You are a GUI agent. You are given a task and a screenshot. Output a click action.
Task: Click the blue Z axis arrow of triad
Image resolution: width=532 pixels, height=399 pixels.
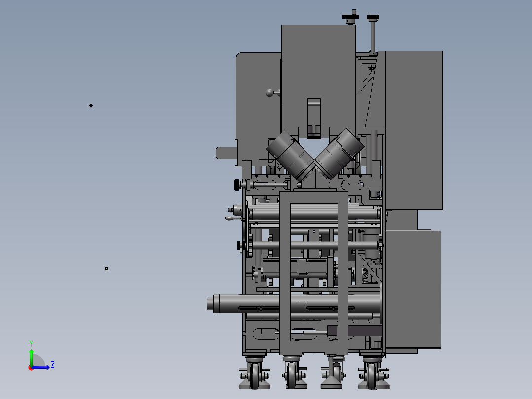(41, 367)
